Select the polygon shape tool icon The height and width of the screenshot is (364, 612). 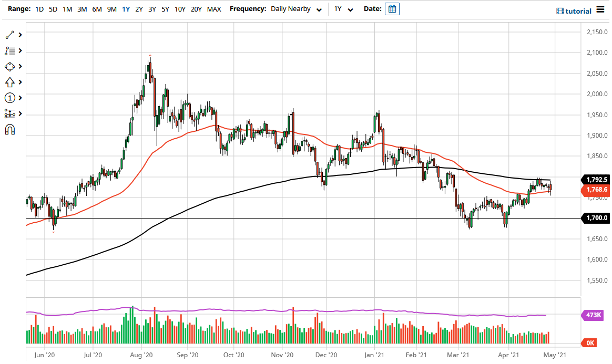(10, 67)
